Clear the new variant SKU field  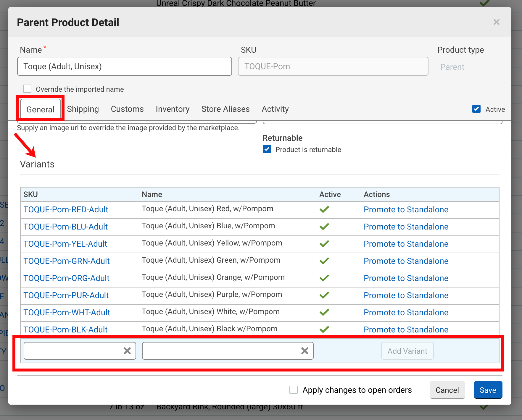coord(127,351)
